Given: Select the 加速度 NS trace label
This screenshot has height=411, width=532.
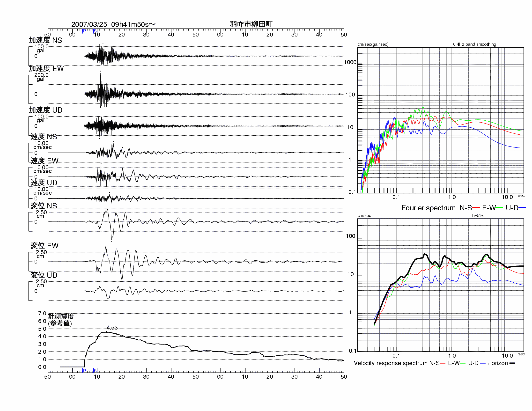Looking at the screenshot, I should tap(45, 40).
